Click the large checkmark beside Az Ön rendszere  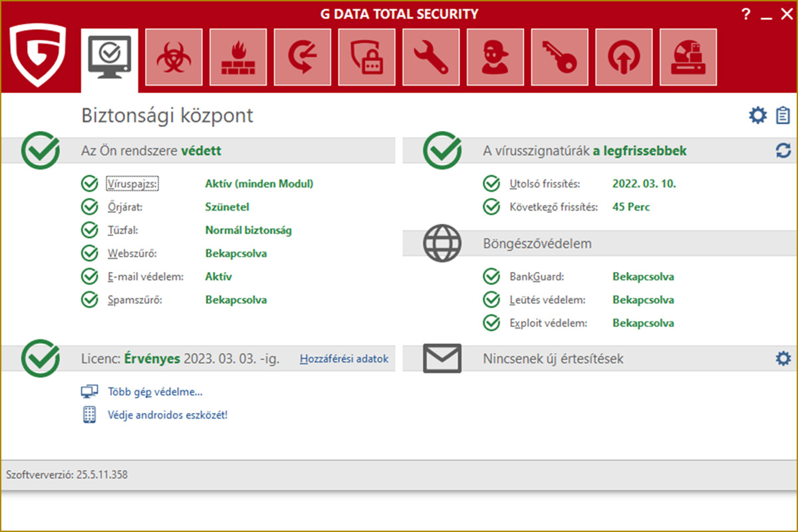coord(41,150)
